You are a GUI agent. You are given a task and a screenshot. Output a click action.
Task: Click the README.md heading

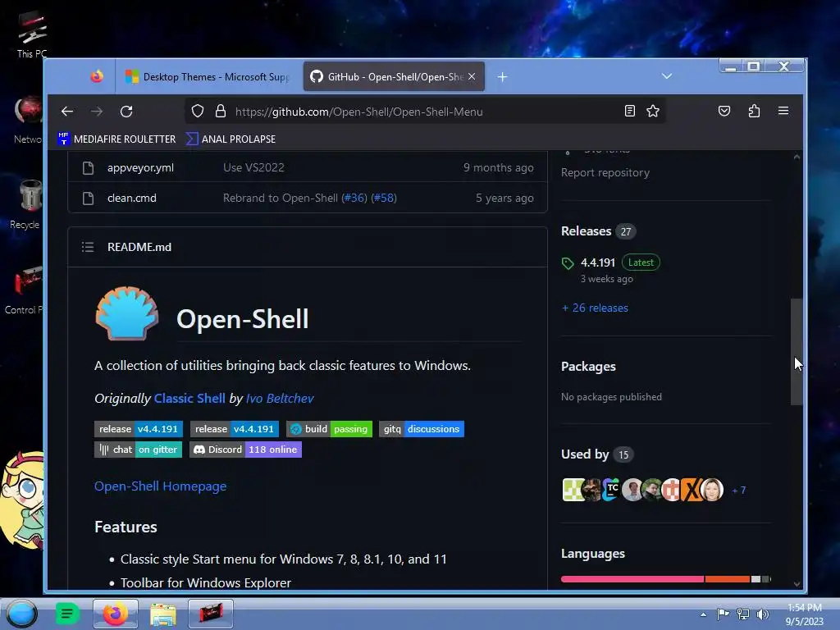tap(139, 247)
